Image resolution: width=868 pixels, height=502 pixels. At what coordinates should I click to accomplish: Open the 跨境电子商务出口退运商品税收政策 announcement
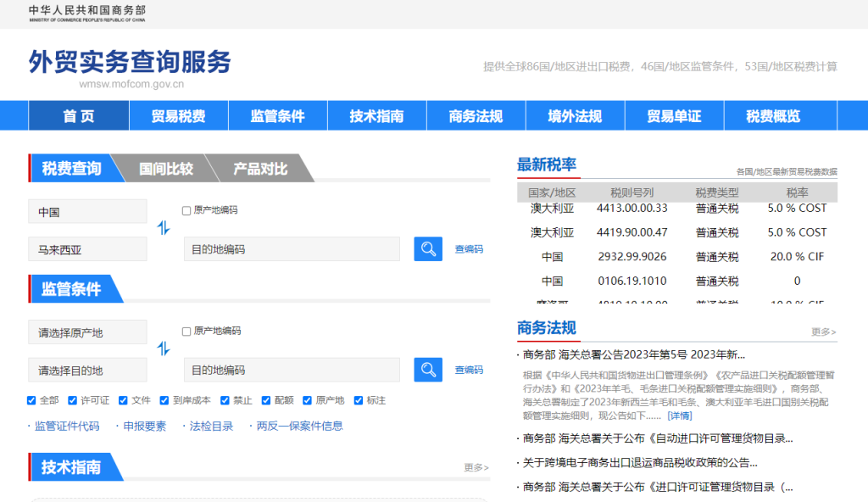pos(640,463)
